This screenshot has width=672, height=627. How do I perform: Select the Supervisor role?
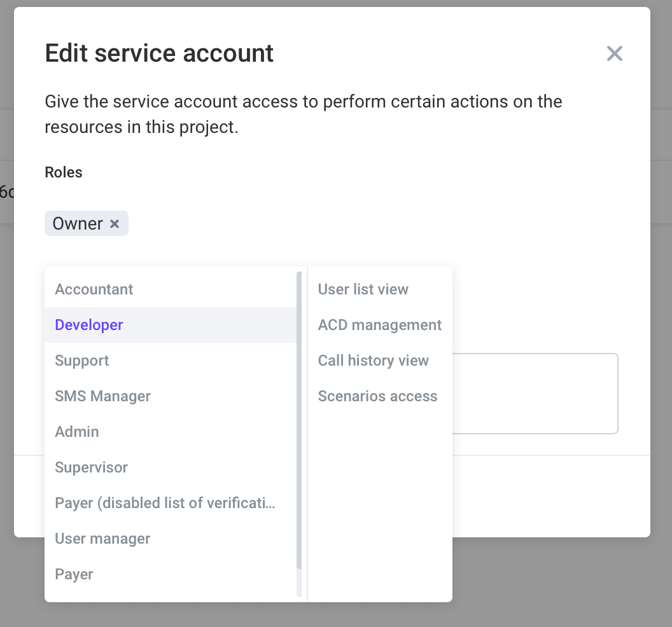click(91, 467)
